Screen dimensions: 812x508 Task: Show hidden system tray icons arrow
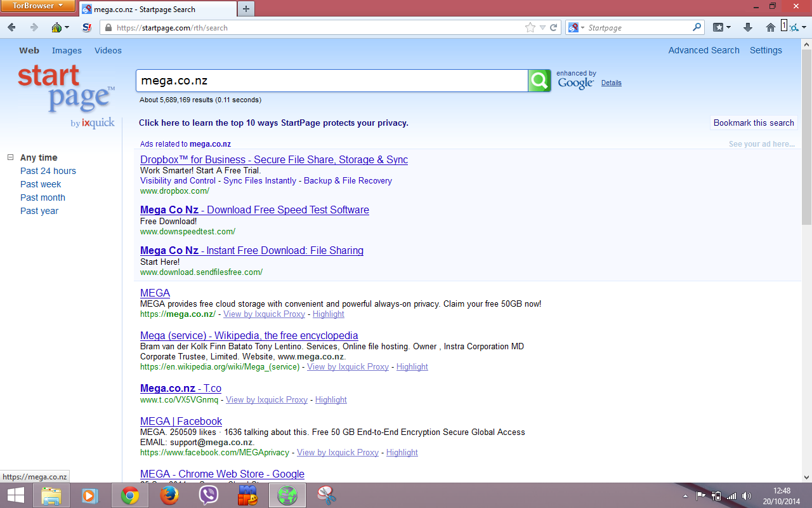point(685,496)
